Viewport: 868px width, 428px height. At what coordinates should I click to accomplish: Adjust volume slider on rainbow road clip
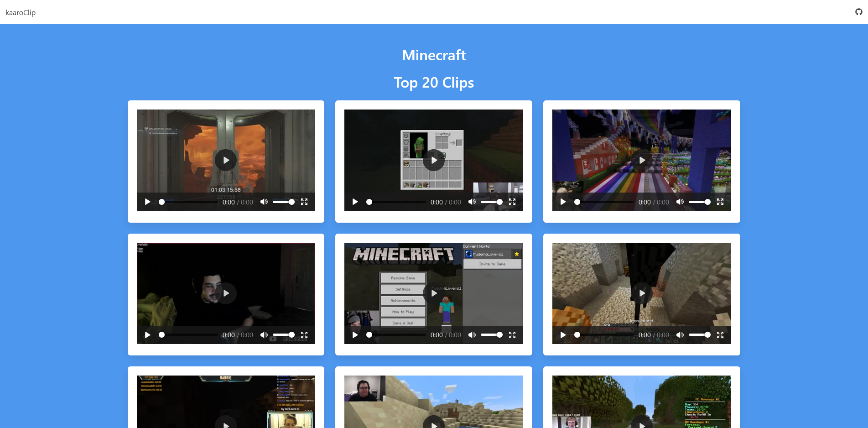click(700, 202)
